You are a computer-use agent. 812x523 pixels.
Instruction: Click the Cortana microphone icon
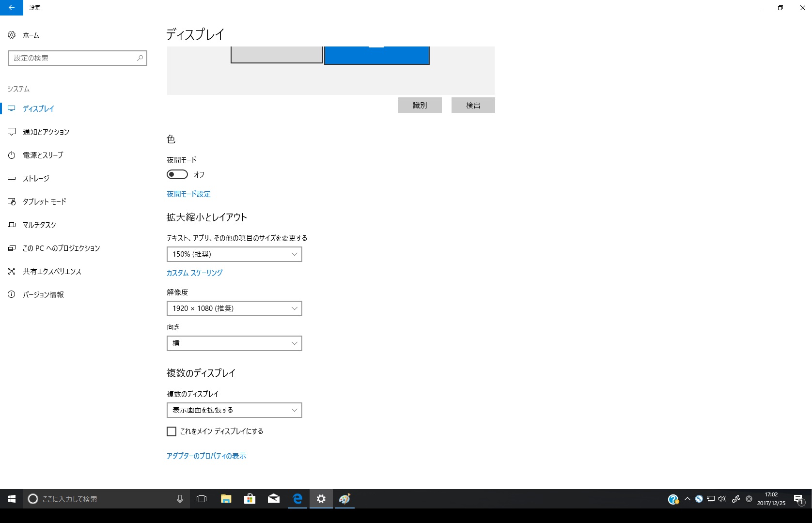point(180,499)
